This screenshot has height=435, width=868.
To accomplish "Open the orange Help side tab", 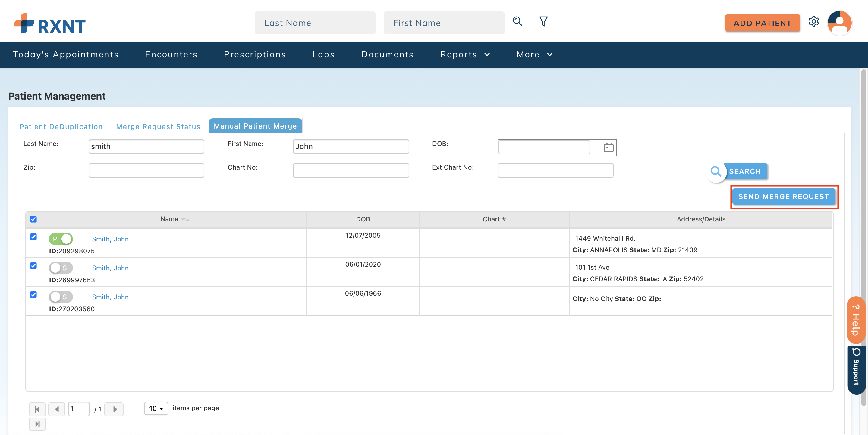I will click(855, 320).
